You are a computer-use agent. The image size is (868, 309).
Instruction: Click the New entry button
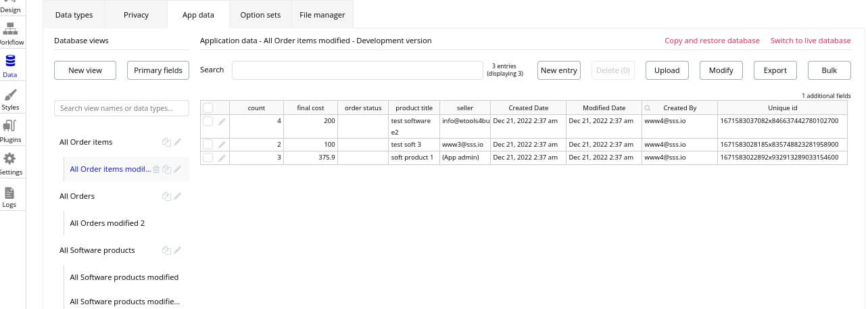pos(559,70)
